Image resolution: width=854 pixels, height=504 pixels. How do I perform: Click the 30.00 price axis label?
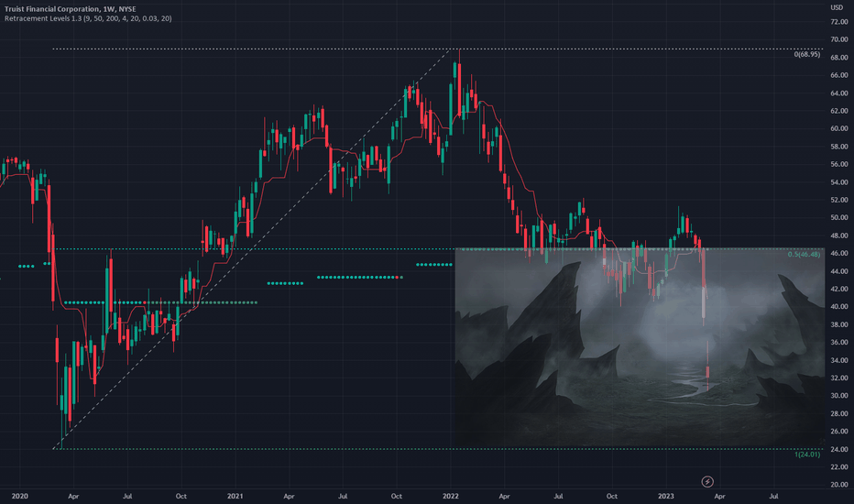(x=839, y=396)
